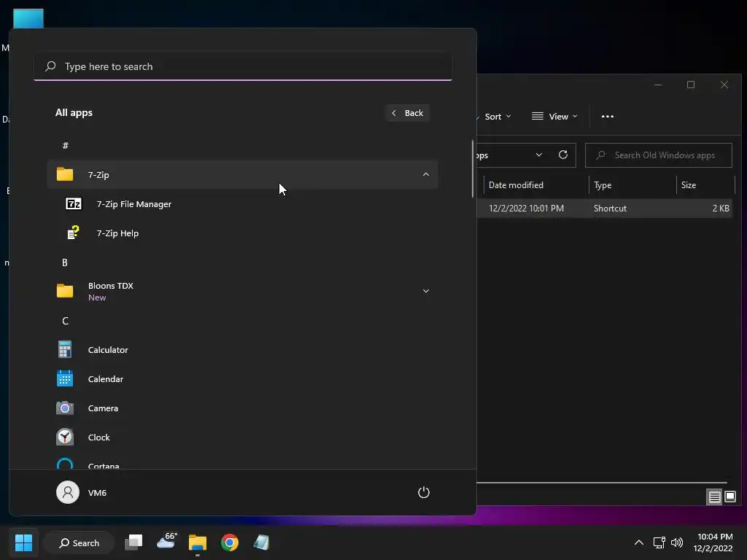Image resolution: width=747 pixels, height=560 pixels.
Task: Click the Search Old Windows apps field
Action: [659, 155]
